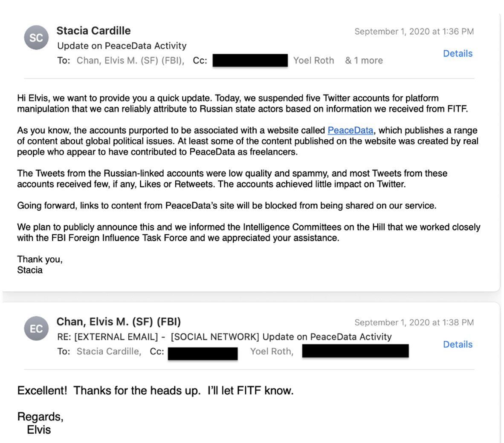
Task: Select Yoel Roth in first email's Cc
Action: click(313, 60)
